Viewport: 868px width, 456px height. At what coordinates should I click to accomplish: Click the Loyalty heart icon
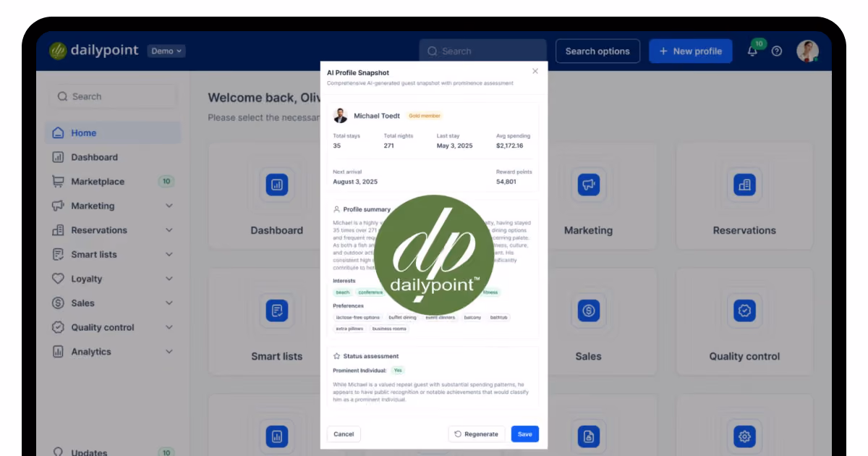59,279
